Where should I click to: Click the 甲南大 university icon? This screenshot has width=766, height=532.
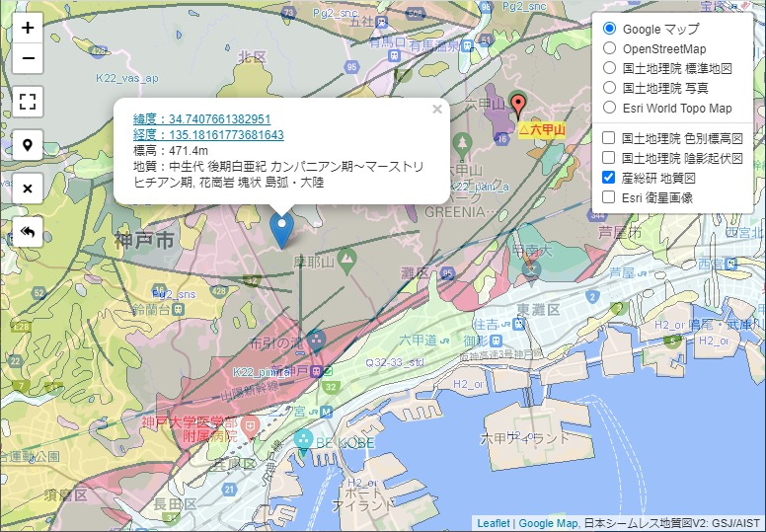[531, 269]
